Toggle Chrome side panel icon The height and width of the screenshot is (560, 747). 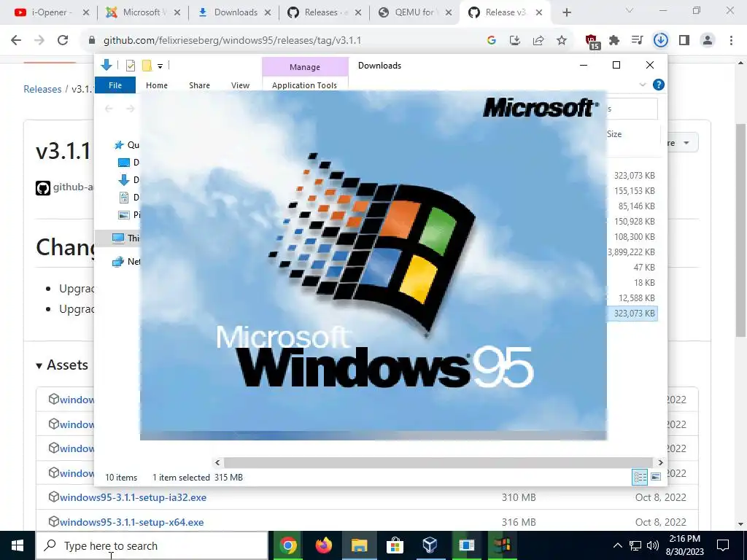tap(684, 41)
